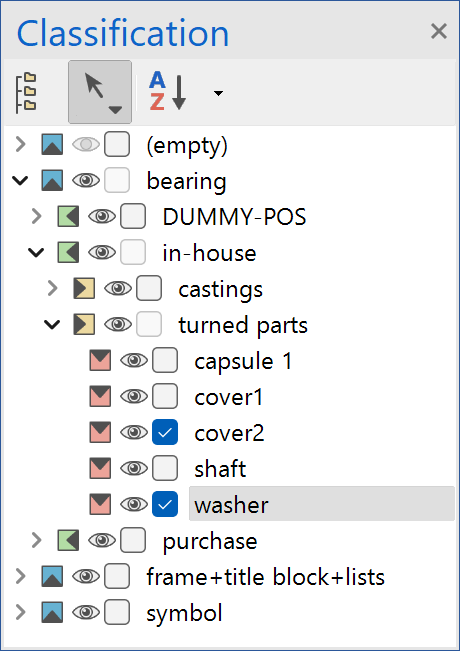This screenshot has width=460, height=651.
Task: Check the purchase checkbox
Action: pyautogui.click(x=133, y=540)
